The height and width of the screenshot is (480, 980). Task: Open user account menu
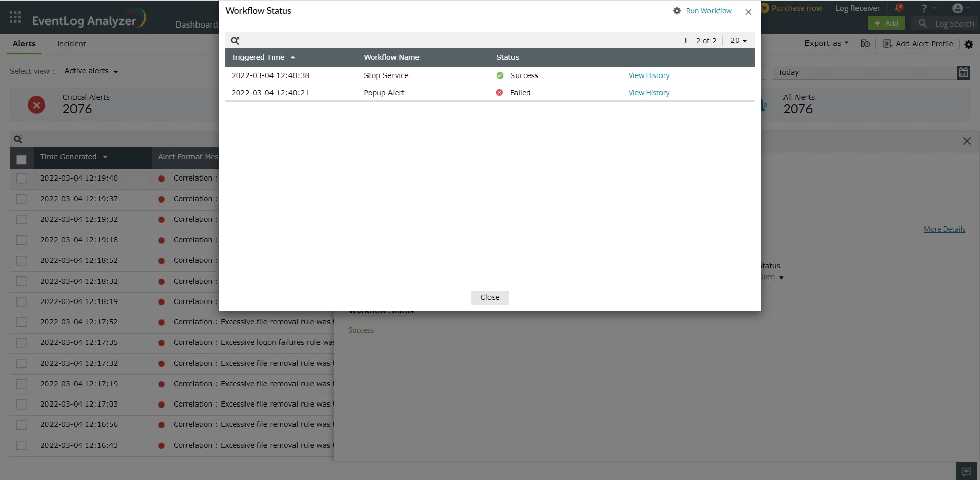[x=961, y=8]
